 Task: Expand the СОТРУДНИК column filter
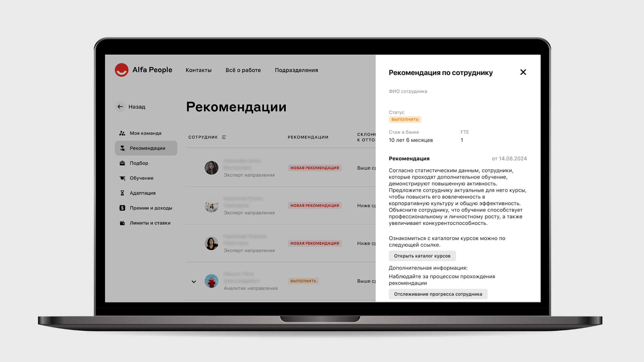click(224, 137)
